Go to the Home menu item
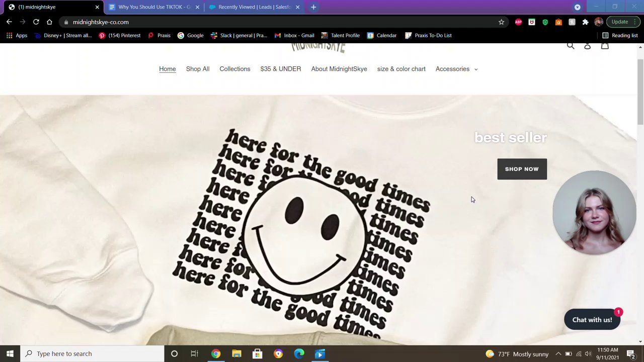 click(x=168, y=69)
